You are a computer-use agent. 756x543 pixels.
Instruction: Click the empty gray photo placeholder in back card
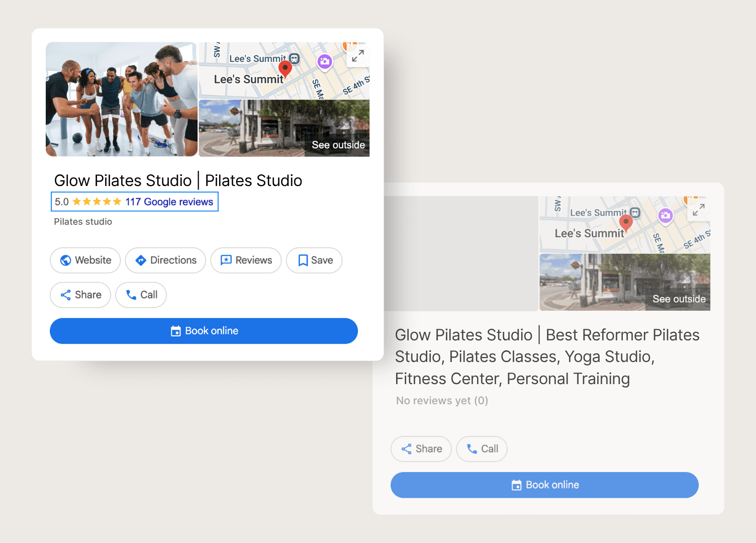461,253
